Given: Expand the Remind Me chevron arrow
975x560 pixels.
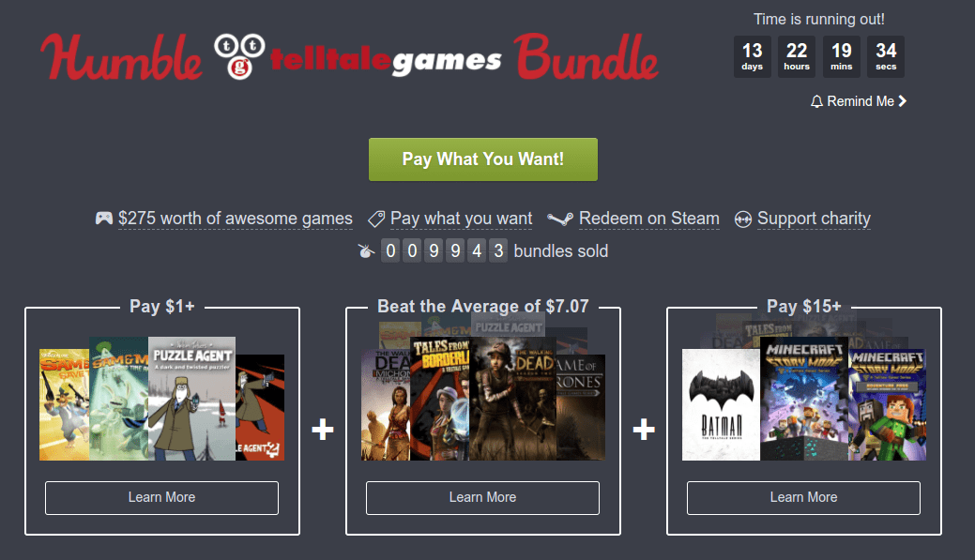Looking at the screenshot, I should tap(903, 100).
